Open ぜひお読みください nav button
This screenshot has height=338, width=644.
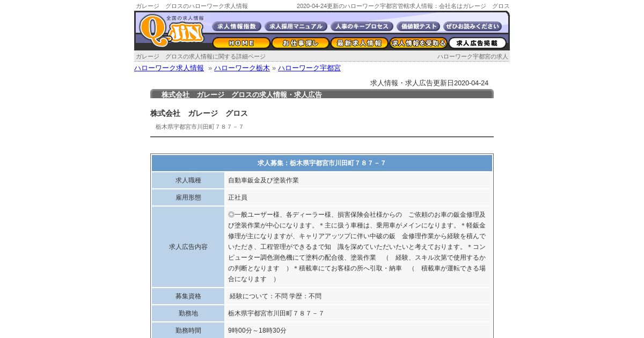[473, 26]
